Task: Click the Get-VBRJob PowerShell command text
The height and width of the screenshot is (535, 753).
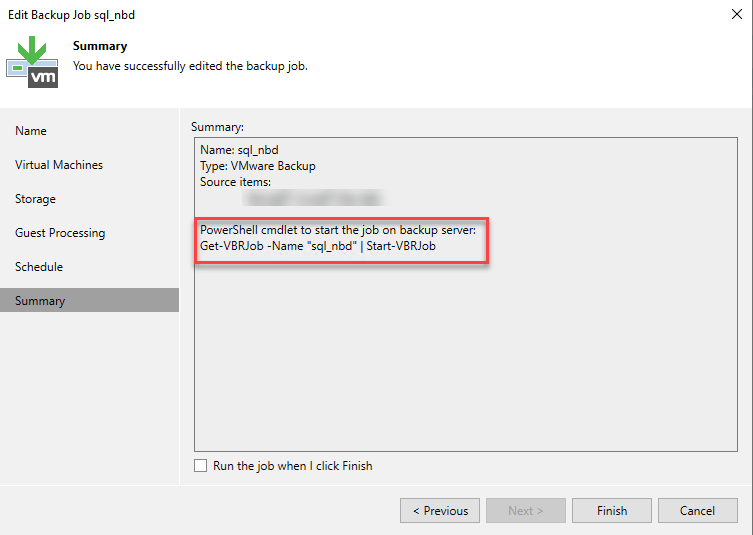Action: click(318, 246)
